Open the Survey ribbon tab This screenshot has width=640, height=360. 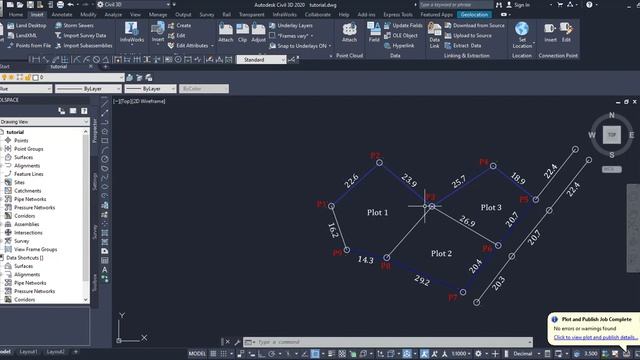(207, 14)
